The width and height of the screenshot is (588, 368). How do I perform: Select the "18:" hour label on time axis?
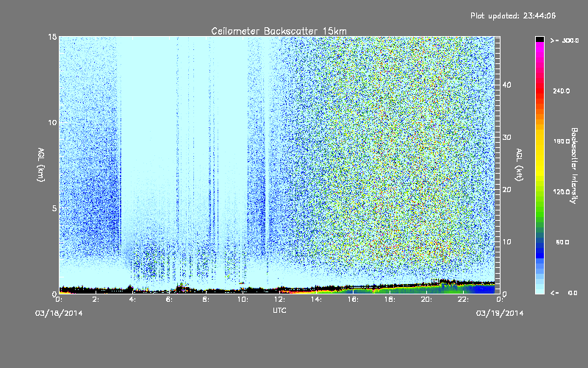point(390,300)
